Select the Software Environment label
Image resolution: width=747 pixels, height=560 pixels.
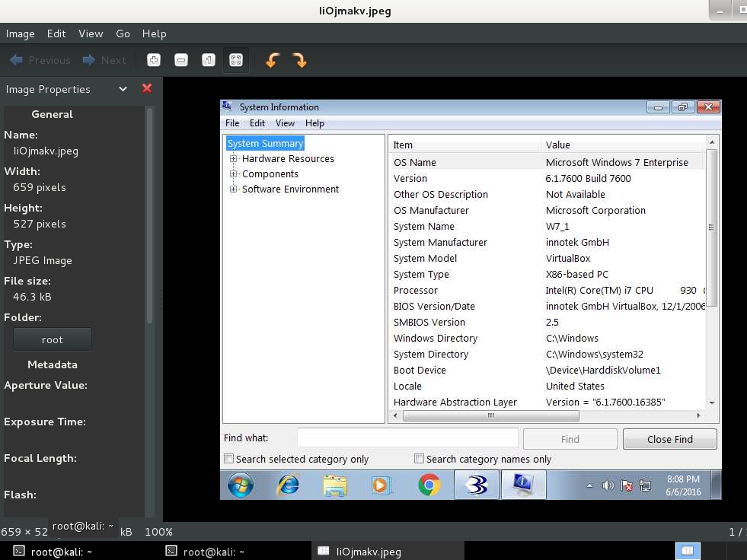pos(290,189)
